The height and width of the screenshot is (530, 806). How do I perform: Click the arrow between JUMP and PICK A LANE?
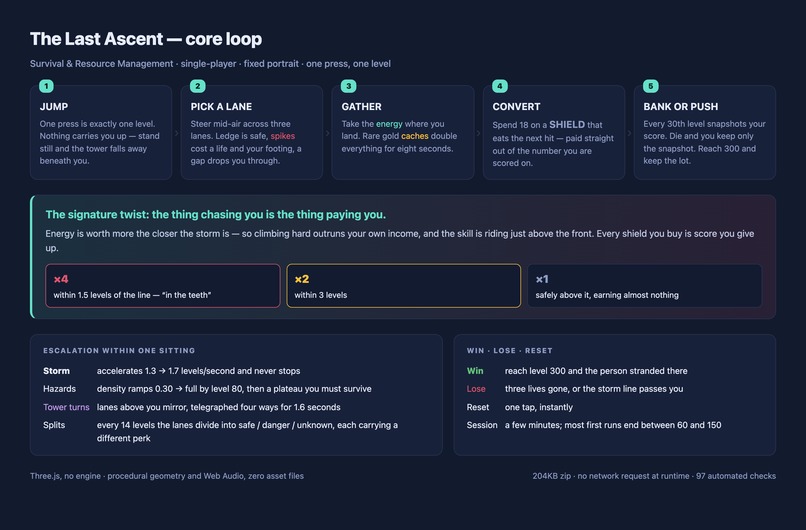tap(176, 133)
